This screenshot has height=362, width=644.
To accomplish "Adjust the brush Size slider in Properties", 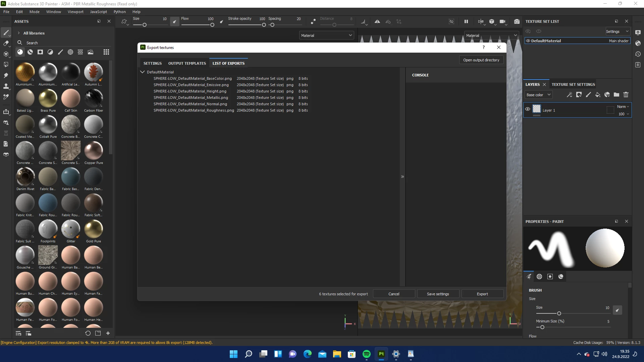I will click(559, 313).
